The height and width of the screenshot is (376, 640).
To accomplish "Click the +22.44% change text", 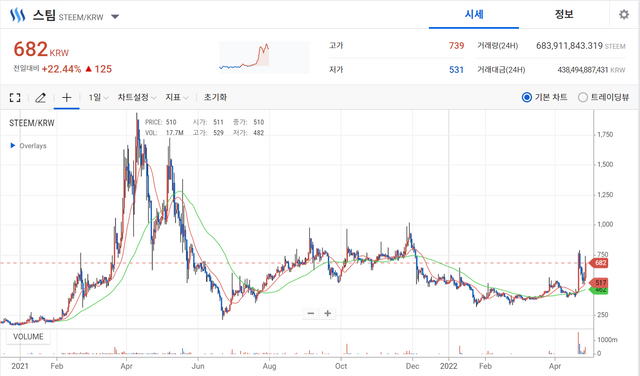I will click(61, 69).
